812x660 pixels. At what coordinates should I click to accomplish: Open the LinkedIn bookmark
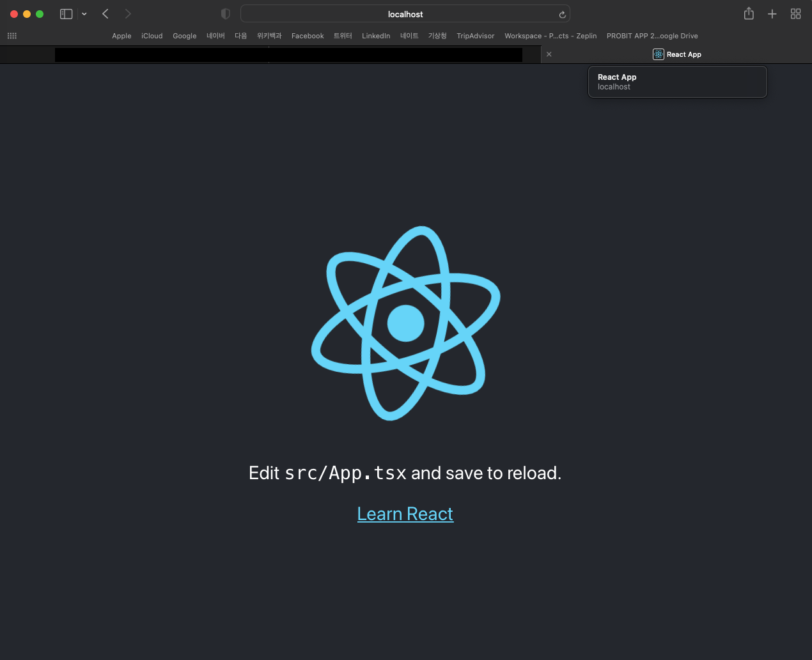coord(376,36)
